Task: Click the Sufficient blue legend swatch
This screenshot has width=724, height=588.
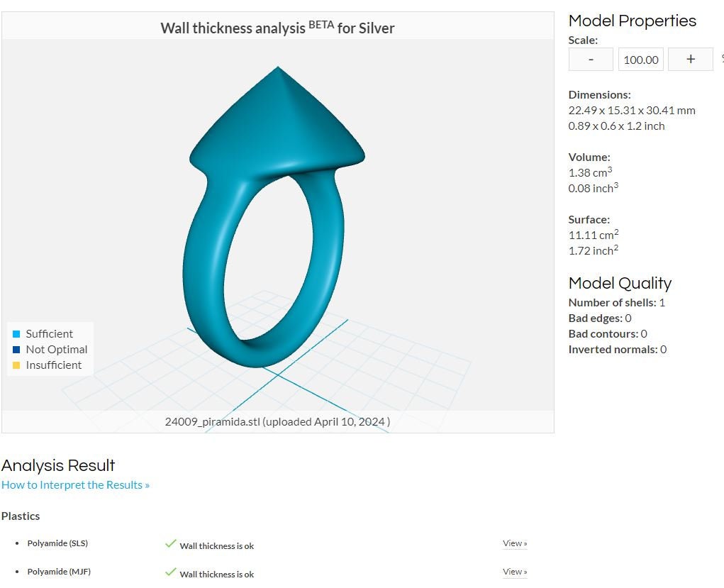Action: click(16, 334)
